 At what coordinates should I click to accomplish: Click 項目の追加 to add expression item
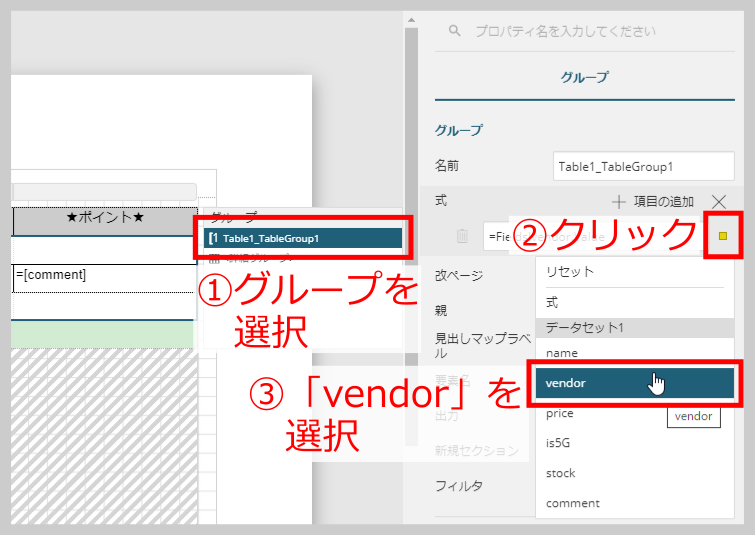664,201
